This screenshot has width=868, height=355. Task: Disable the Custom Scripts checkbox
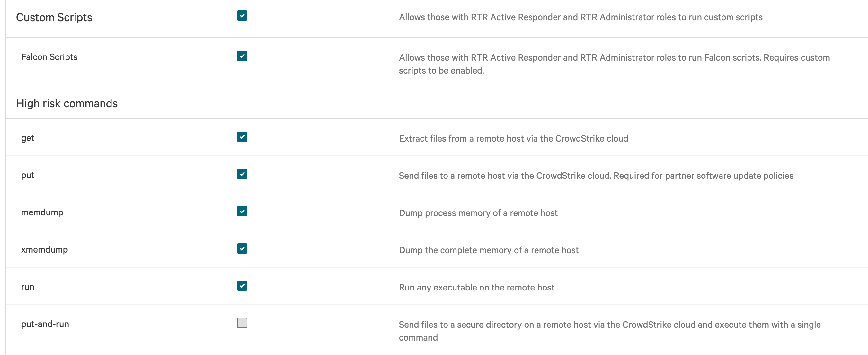pyautogui.click(x=242, y=15)
